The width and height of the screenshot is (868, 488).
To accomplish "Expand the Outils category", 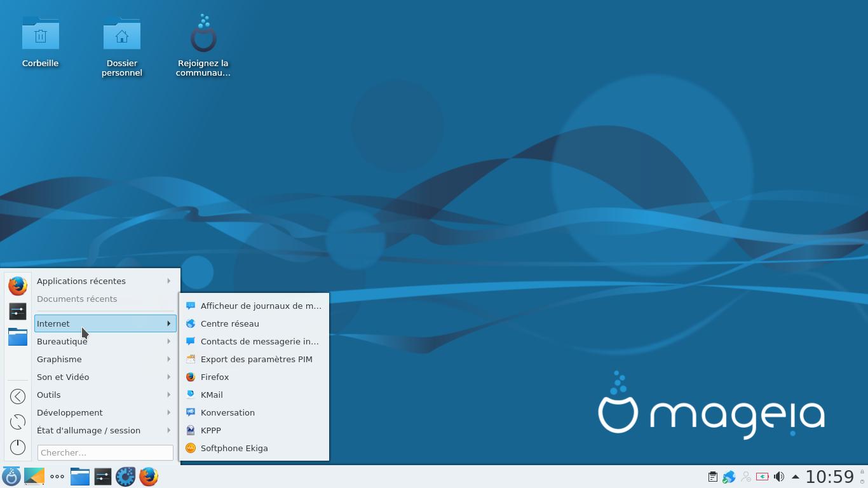I will coord(105,395).
